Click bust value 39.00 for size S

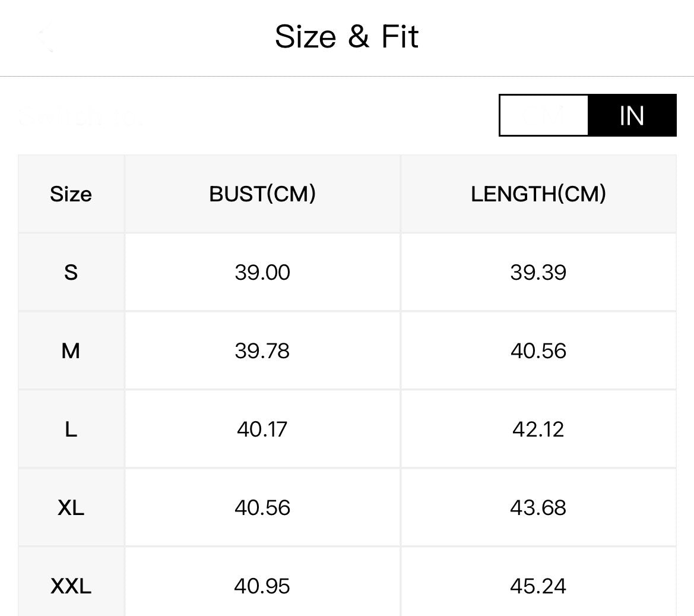point(262,273)
